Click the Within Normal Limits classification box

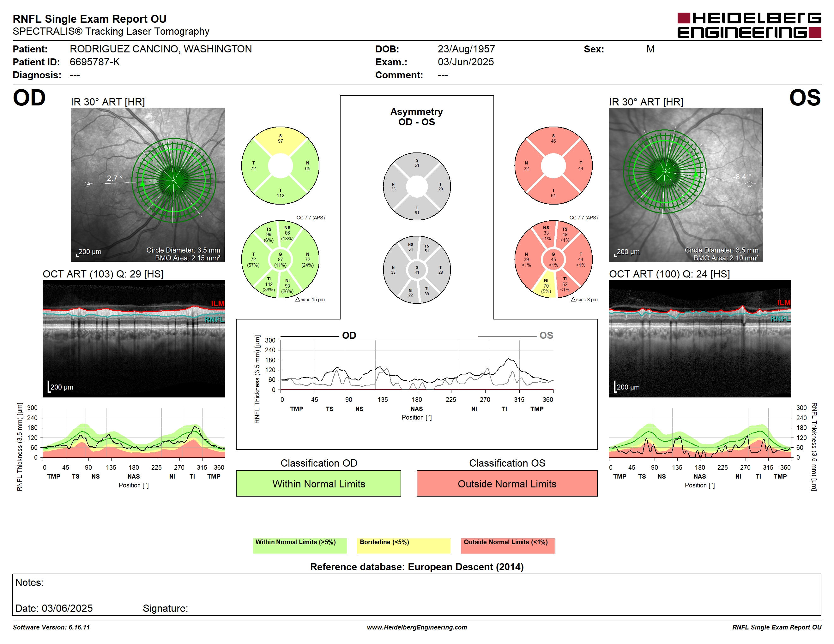click(x=318, y=483)
